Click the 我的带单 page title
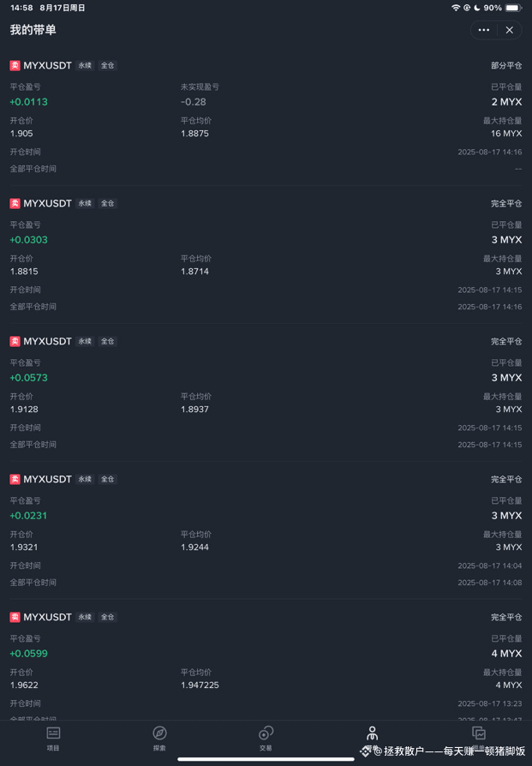Screen dimensions: 532x766 click(33, 30)
